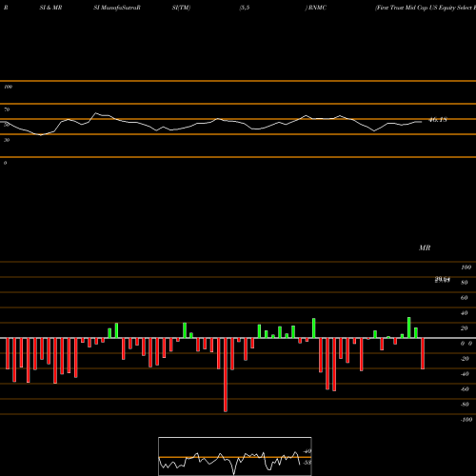Click the MR axis label "80"
This screenshot has width=476, height=476.
point(465,283)
